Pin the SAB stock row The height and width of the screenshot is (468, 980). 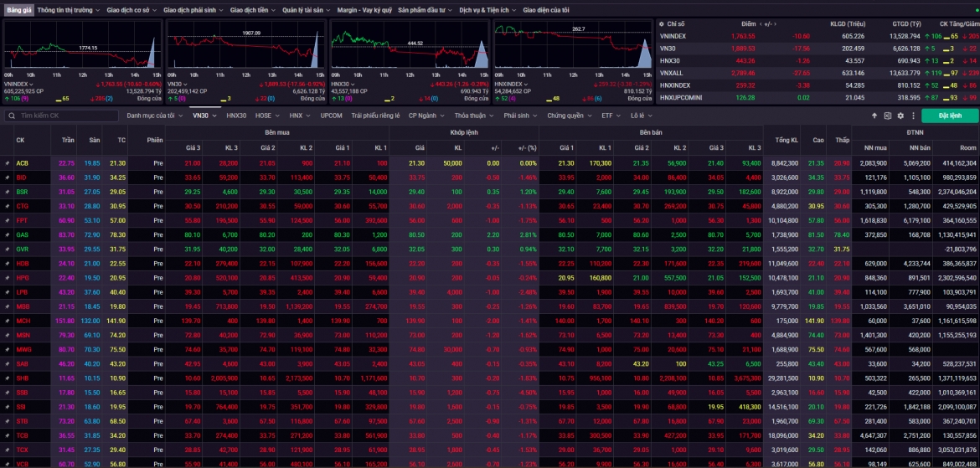8,364
